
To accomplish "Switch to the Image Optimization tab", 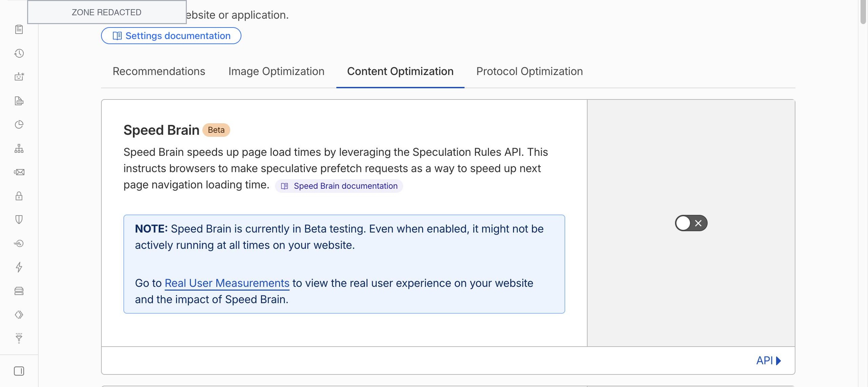I will pyautogui.click(x=276, y=71).
